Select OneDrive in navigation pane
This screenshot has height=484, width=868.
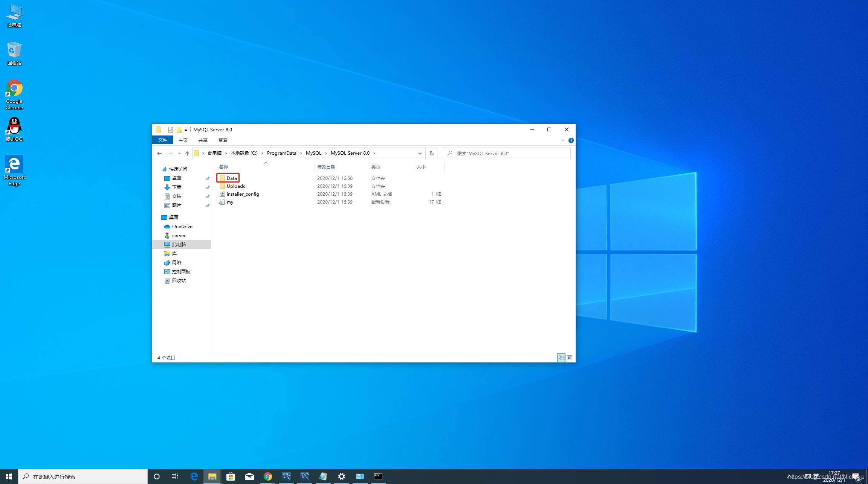tap(182, 227)
